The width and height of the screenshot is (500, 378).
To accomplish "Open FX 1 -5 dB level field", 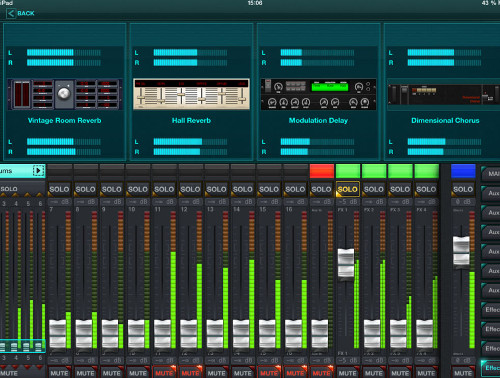I will (x=348, y=202).
